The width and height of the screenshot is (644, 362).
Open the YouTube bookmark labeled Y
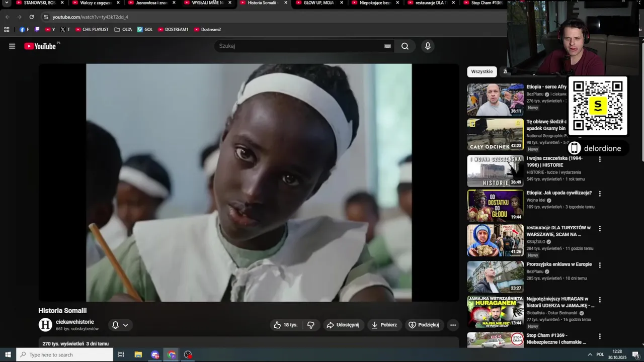[50, 29]
